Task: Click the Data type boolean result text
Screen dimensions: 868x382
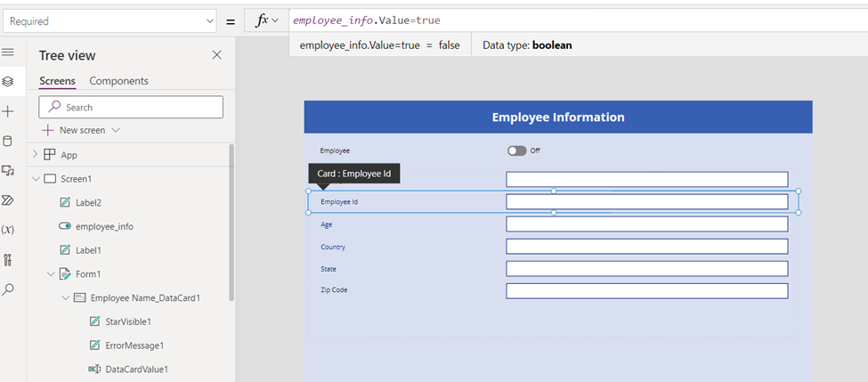Action: tap(527, 45)
